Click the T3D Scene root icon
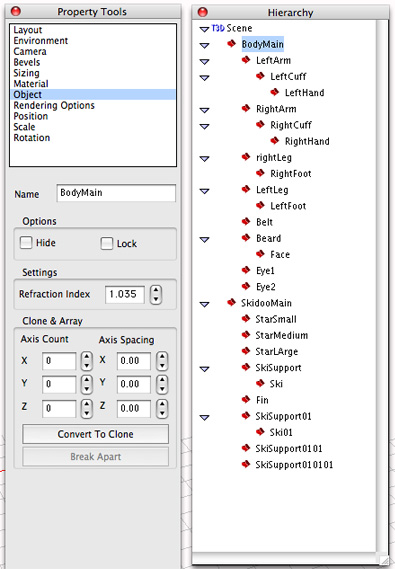395x569 pixels. pyautogui.click(x=218, y=28)
